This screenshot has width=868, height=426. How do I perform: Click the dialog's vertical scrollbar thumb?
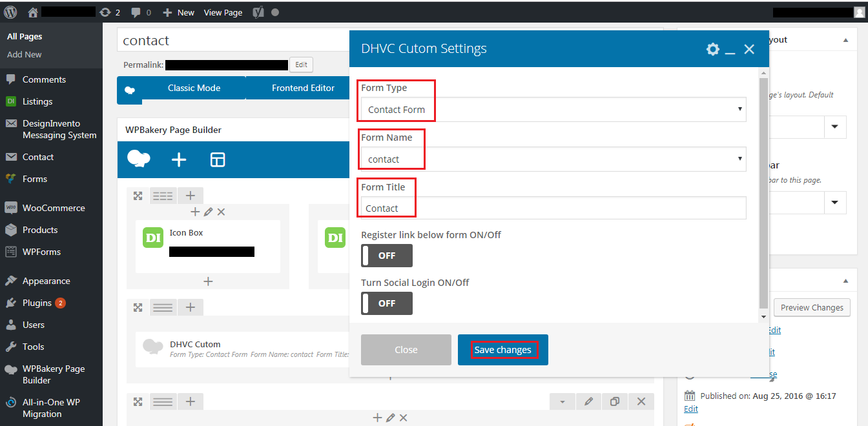[x=764, y=194]
